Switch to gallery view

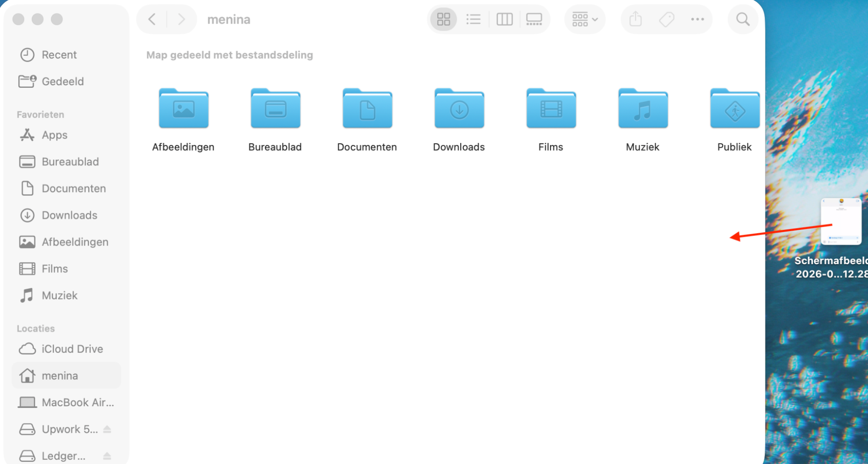pos(534,19)
